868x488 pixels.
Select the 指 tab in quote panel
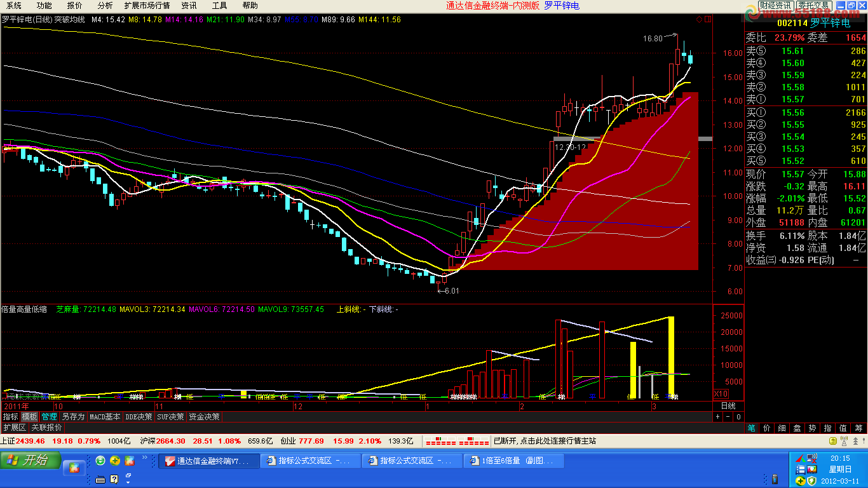828,428
